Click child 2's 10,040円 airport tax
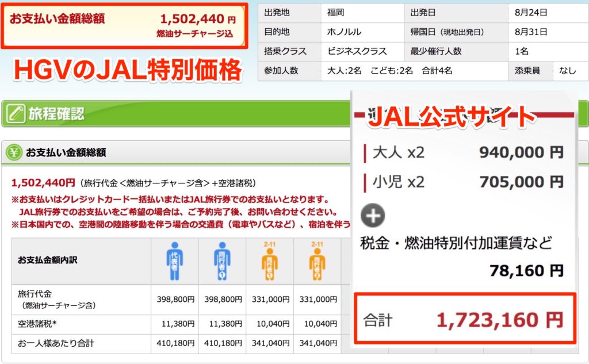This screenshot has height=364, width=589. click(x=320, y=324)
